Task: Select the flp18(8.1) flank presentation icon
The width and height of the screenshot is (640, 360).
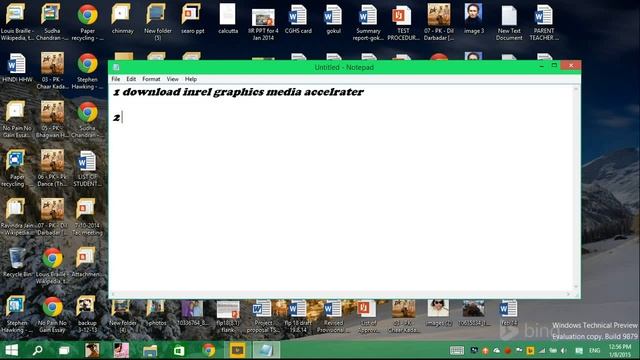Action: [x=228, y=316]
